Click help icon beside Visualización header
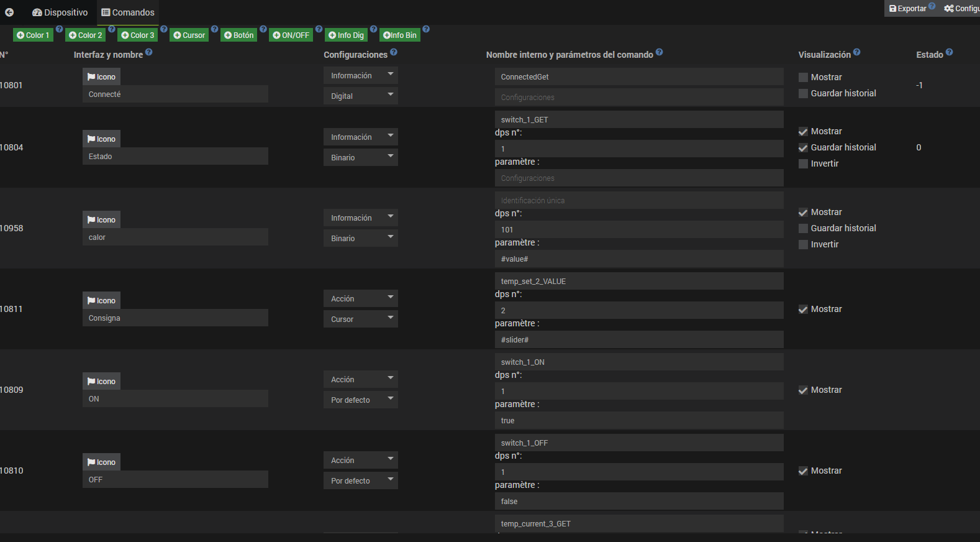This screenshot has height=542, width=980. tap(857, 53)
